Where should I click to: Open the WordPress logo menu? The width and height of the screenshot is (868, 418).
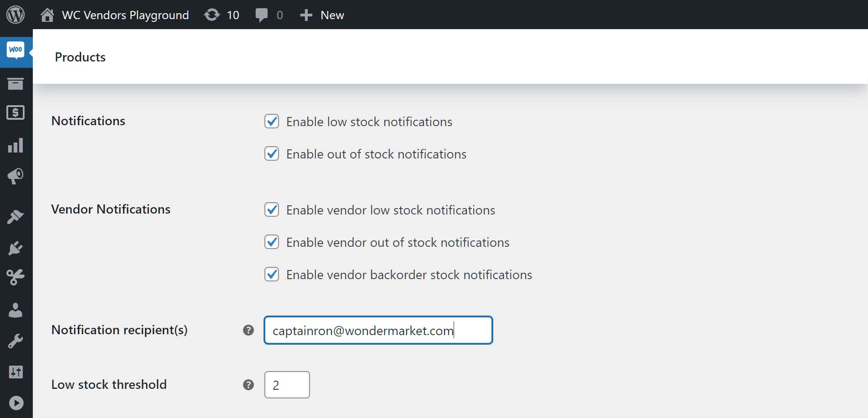pyautogui.click(x=15, y=15)
